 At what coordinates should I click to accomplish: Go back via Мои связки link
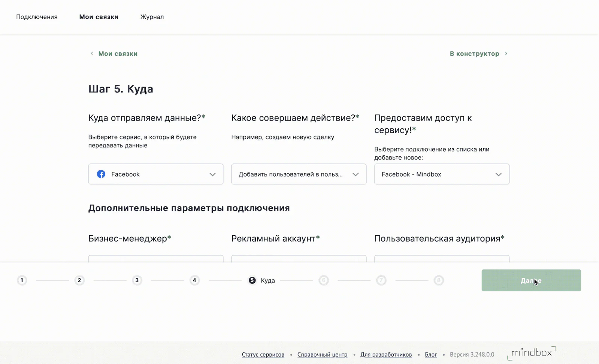point(118,53)
